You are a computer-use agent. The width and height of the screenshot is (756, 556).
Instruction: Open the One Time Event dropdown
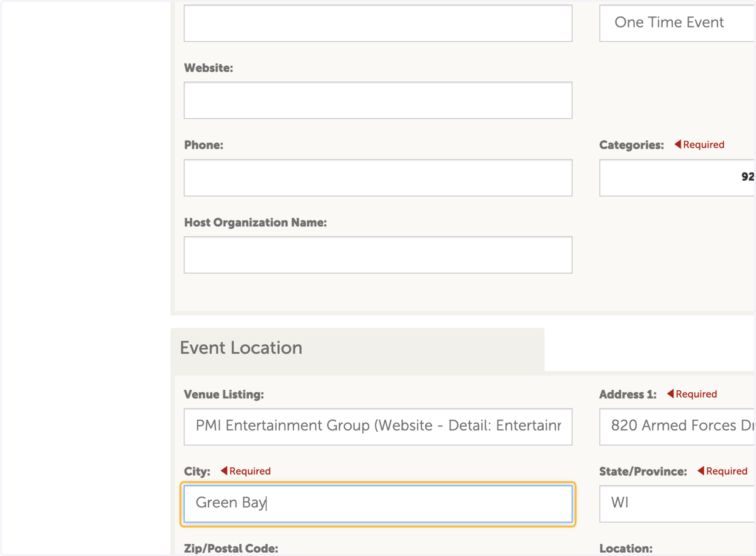(x=677, y=23)
